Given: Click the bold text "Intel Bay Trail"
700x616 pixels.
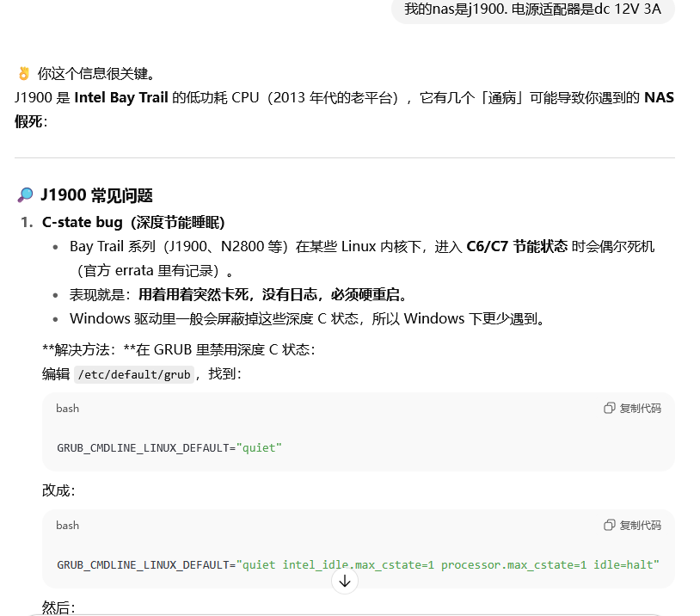Looking at the screenshot, I should pos(121,97).
